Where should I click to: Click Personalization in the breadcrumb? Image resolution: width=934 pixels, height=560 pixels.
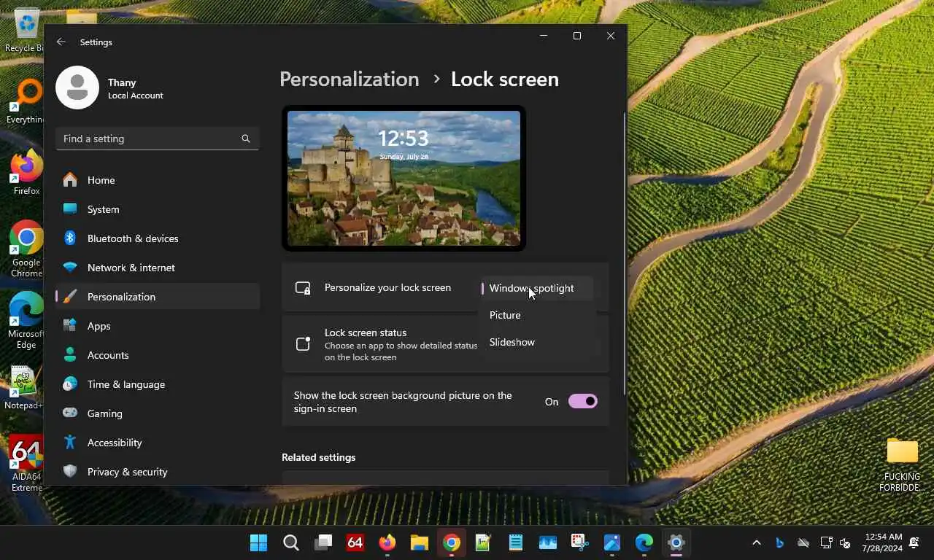350,79
